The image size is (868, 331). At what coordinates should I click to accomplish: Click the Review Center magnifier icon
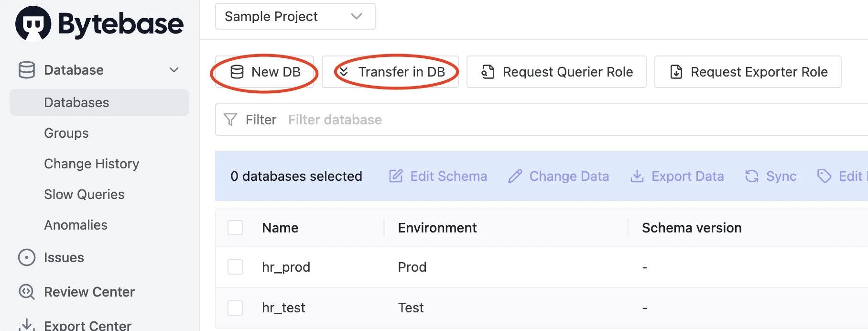pos(27,292)
